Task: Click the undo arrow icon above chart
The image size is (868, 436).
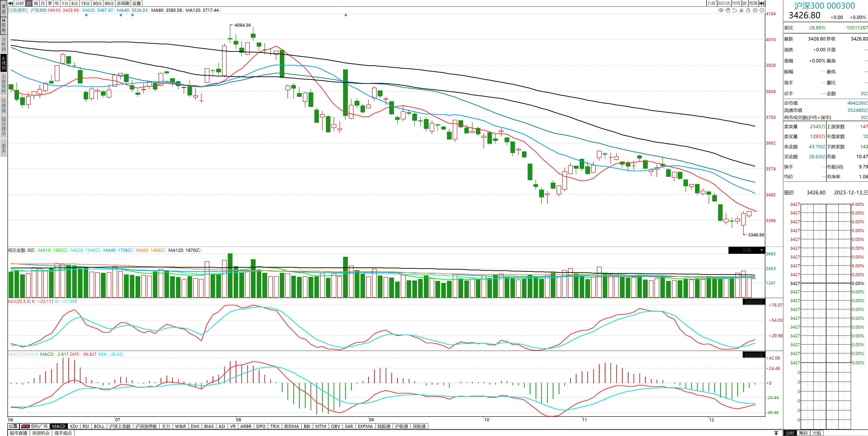Action: (x=735, y=10)
